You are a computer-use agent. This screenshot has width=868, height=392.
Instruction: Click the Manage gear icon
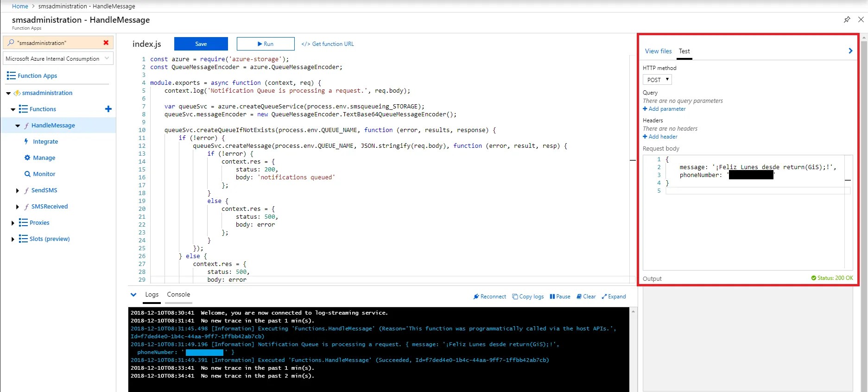[x=27, y=158]
